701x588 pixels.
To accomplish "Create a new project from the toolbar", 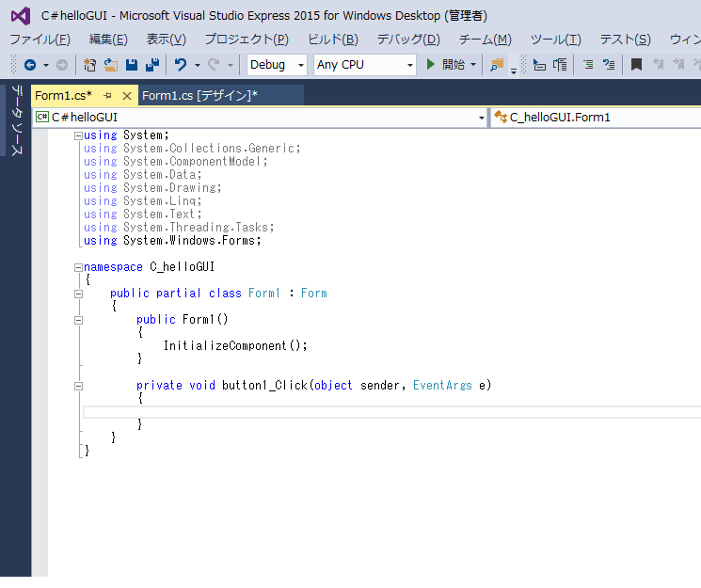I will point(90,65).
